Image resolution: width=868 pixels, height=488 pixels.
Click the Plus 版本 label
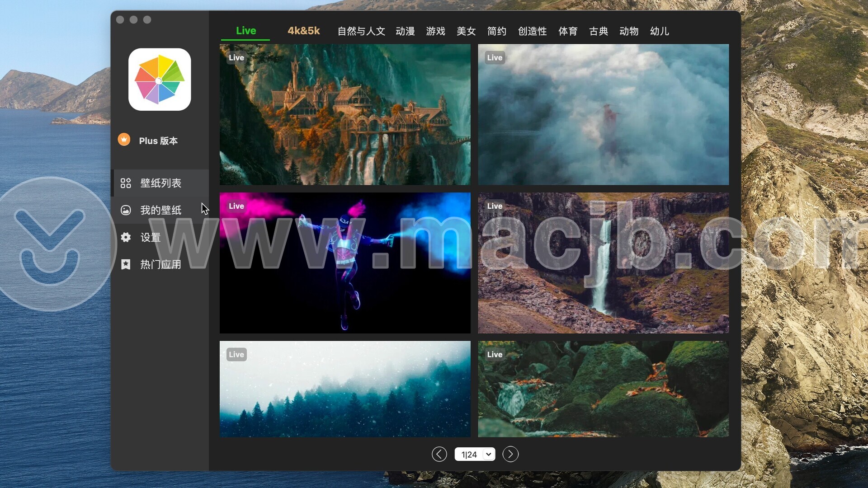pos(158,141)
